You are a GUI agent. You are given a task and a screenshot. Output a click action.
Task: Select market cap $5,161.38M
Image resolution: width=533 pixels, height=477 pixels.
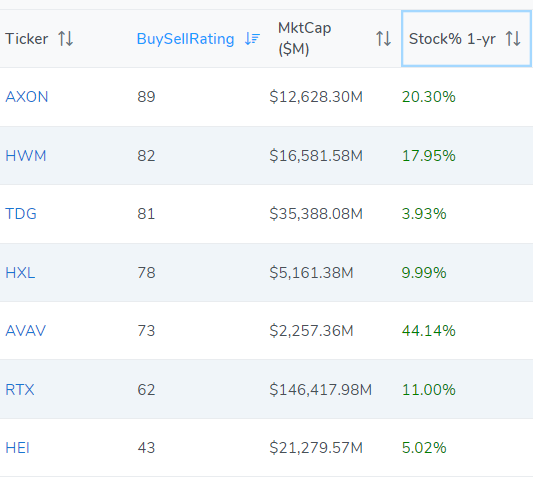[311, 273]
